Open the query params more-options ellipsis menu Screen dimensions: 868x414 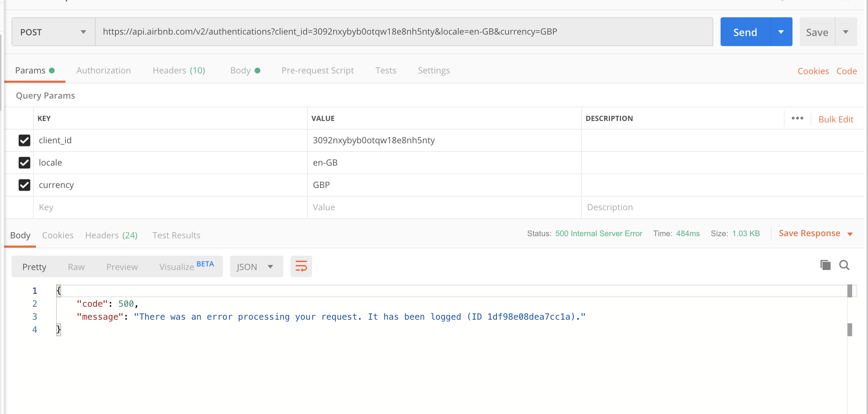tap(798, 118)
